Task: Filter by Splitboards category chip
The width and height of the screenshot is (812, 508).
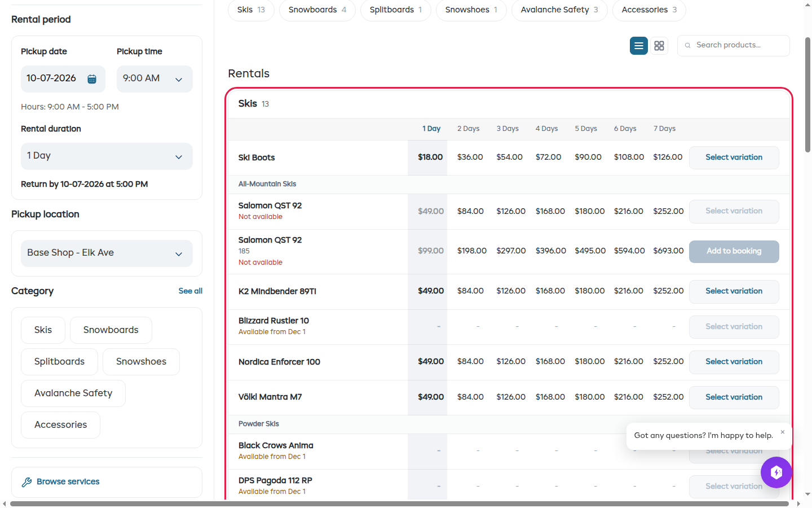Action: pos(59,362)
